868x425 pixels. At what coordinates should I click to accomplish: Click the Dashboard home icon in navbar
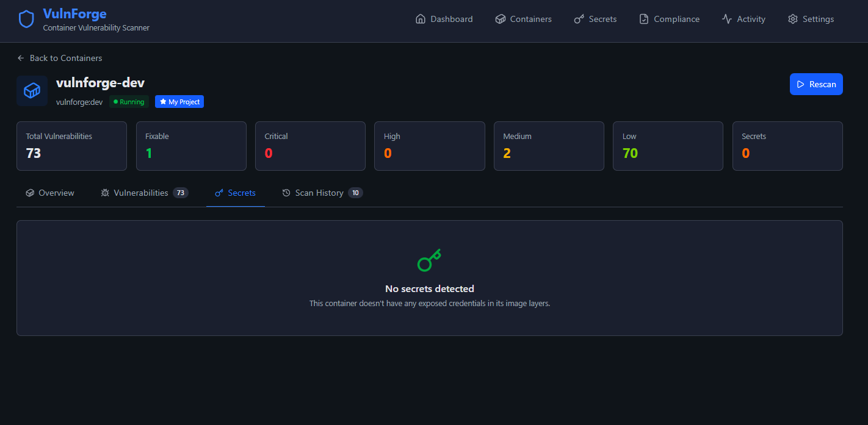[420, 19]
